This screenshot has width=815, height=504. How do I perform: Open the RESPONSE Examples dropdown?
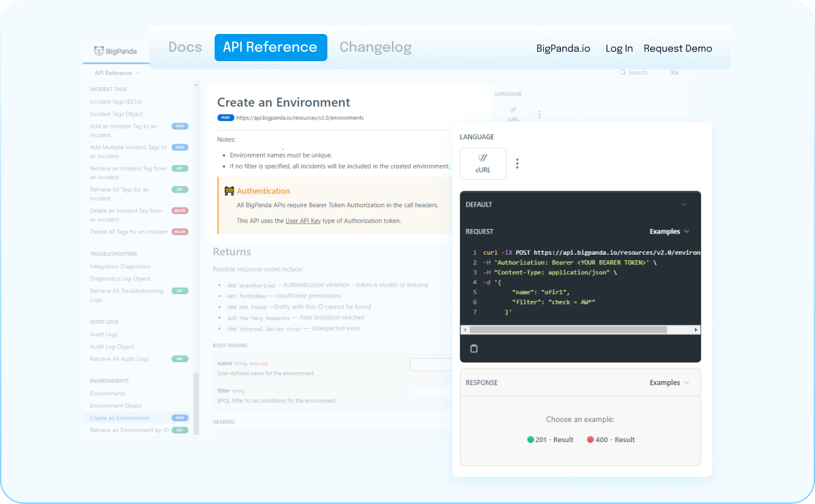tap(669, 382)
